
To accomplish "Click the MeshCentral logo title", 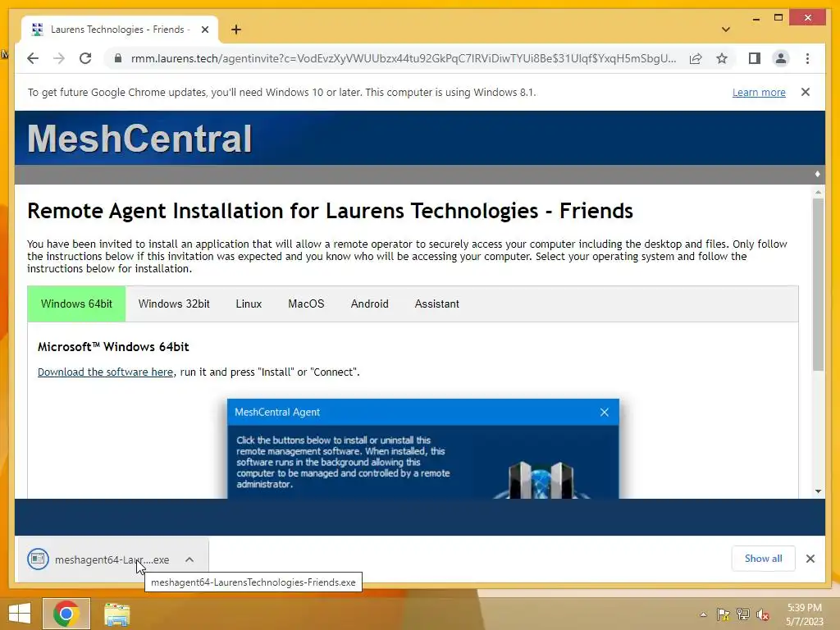I will pyautogui.click(x=139, y=138).
